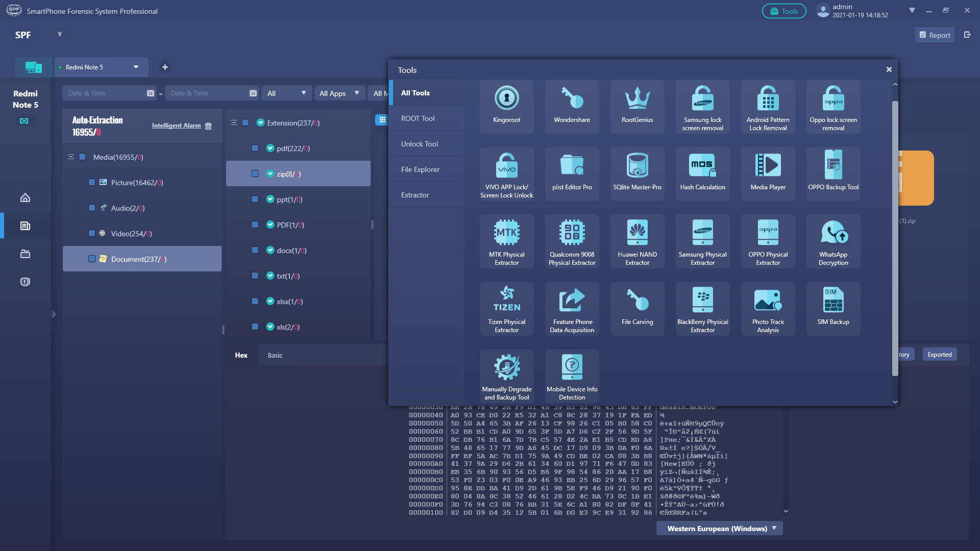Viewport: 980px width, 551px height.
Task: Select Extractor category
Action: click(x=426, y=195)
